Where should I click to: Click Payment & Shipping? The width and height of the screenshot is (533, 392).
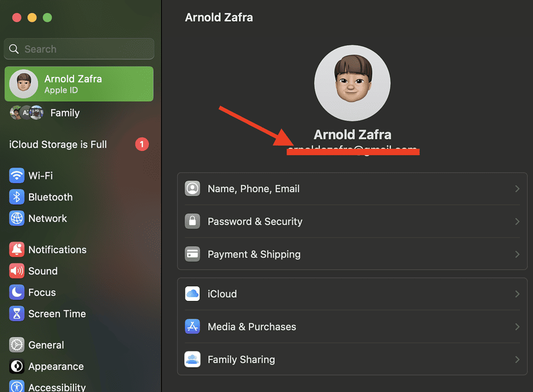pyautogui.click(x=254, y=254)
